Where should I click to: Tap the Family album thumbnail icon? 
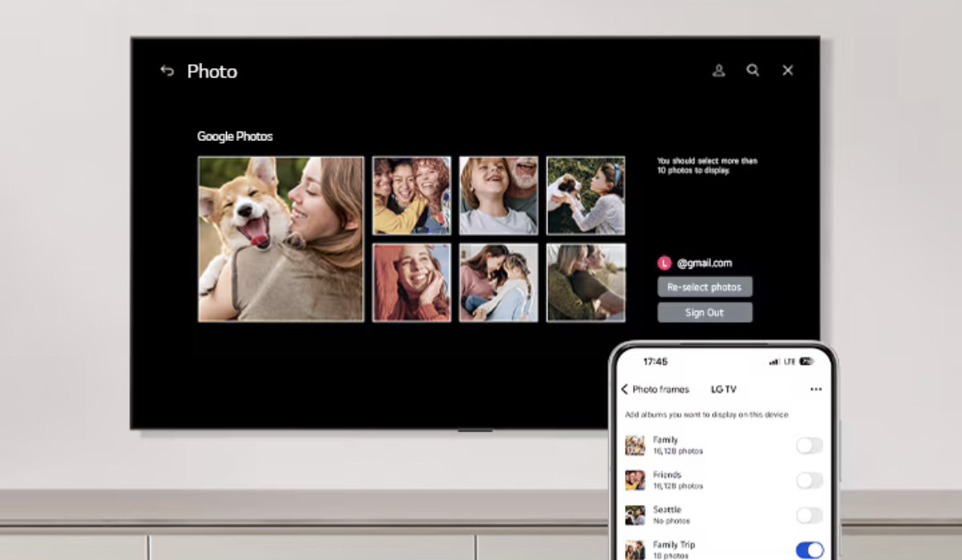click(x=635, y=445)
